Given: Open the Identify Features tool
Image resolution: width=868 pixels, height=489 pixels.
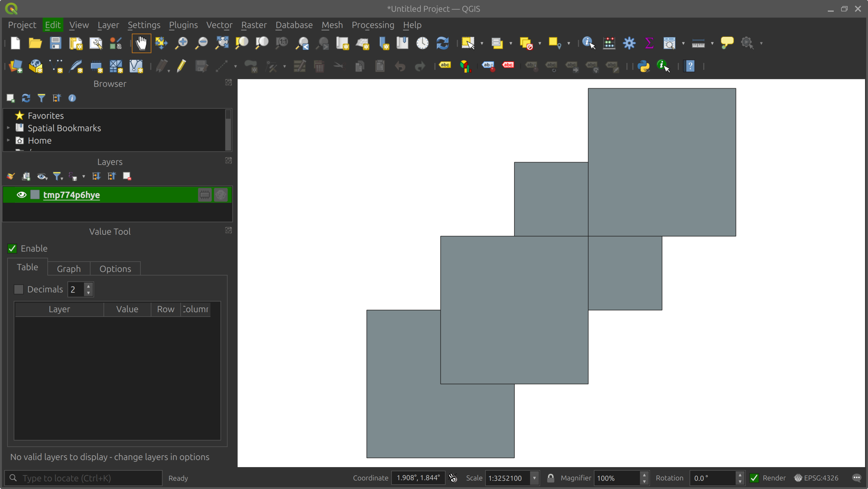Looking at the screenshot, I should 589,43.
